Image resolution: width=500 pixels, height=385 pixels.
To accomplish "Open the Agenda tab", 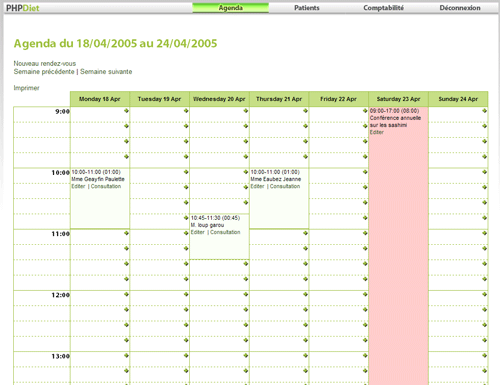I will [231, 8].
